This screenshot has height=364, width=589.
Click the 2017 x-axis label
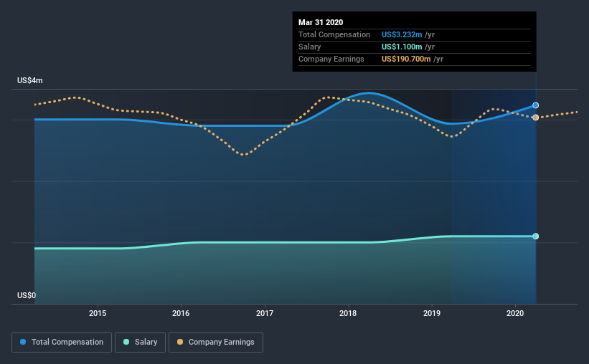click(x=265, y=313)
